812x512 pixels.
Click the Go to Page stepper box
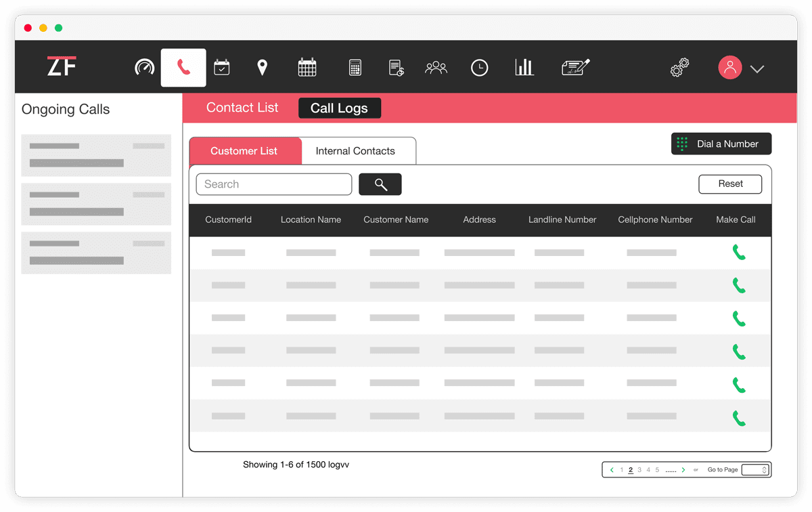755,470
